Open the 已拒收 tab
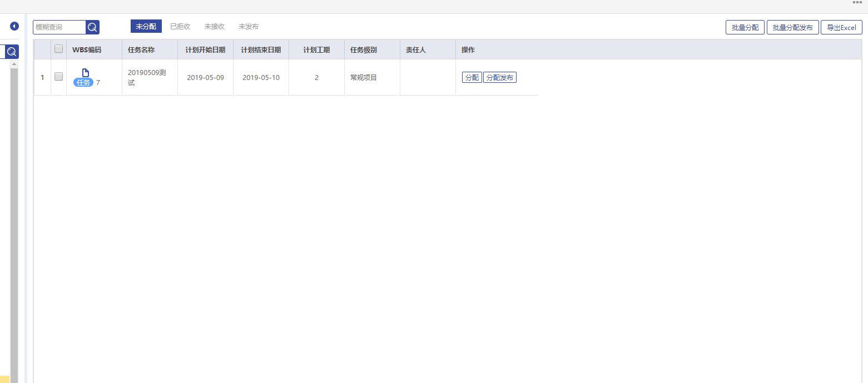The width and height of the screenshot is (868, 383). click(x=180, y=27)
